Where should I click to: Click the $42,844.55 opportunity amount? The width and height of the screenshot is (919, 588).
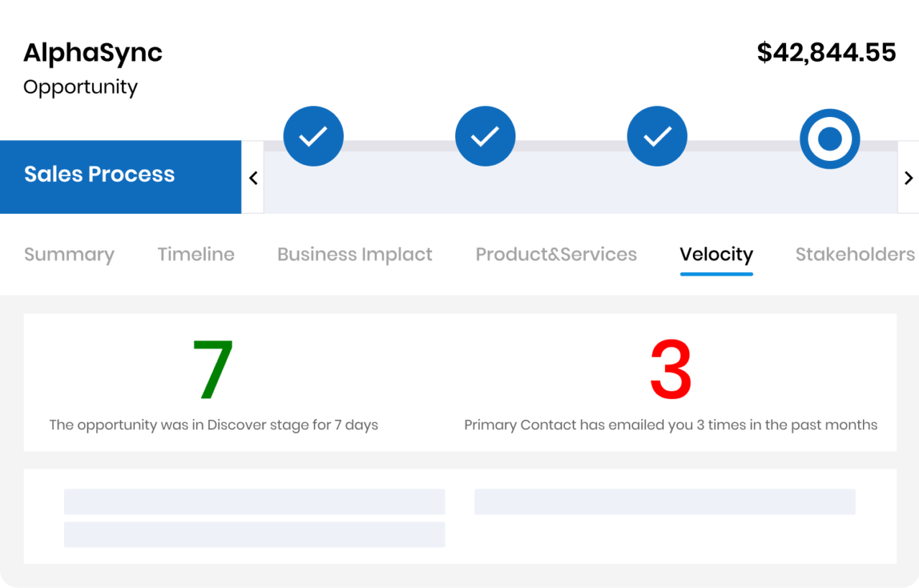[826, 52]
